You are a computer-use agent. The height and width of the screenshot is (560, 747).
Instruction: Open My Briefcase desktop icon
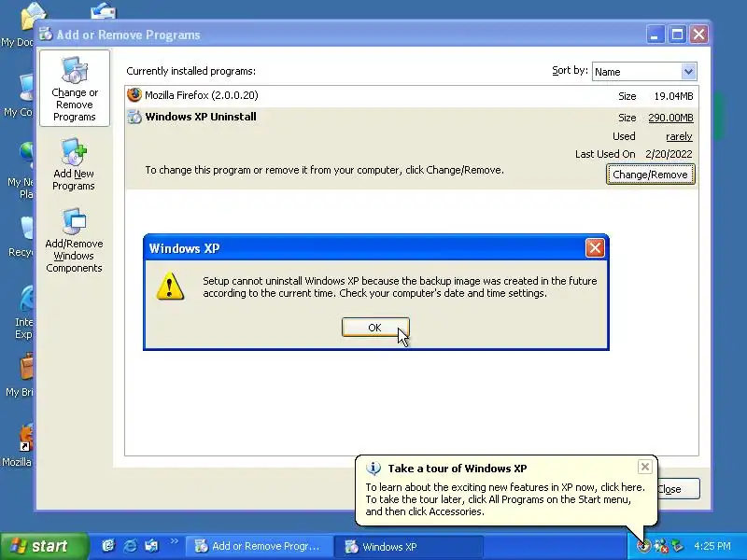coord(19,375)
